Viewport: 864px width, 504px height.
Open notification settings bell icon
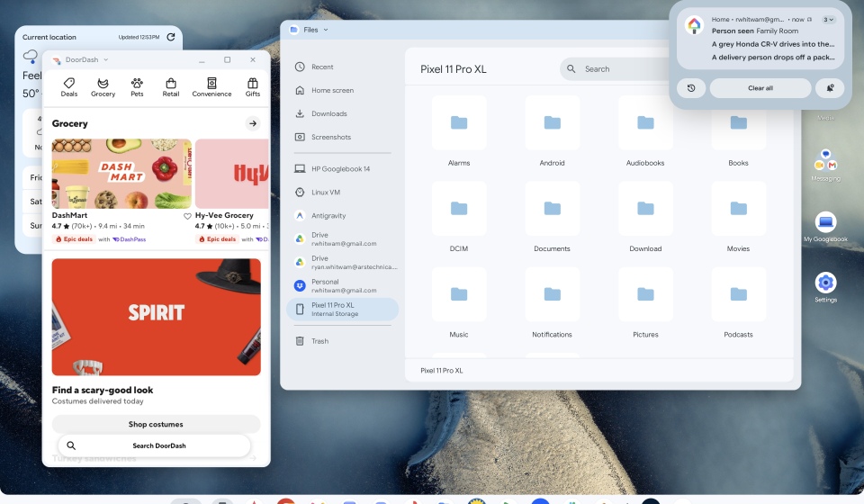tap(830, 88)
